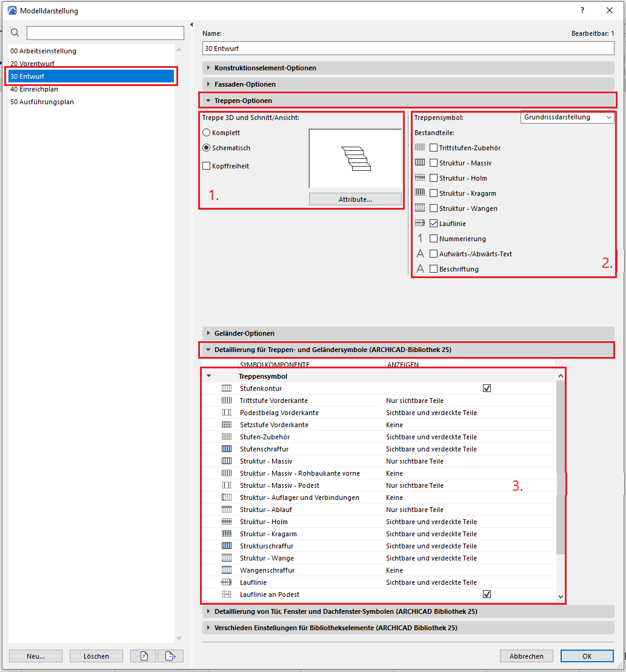The image size is (626, 672).
Task: Click the Struktur - Holm icon in Bestandteile
Action: (x=420, y=178)
